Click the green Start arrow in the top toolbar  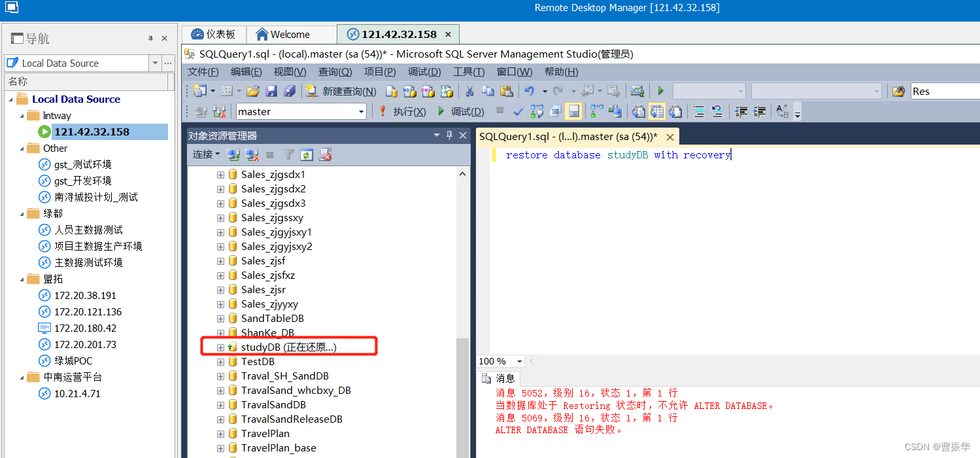click(661, 91)
